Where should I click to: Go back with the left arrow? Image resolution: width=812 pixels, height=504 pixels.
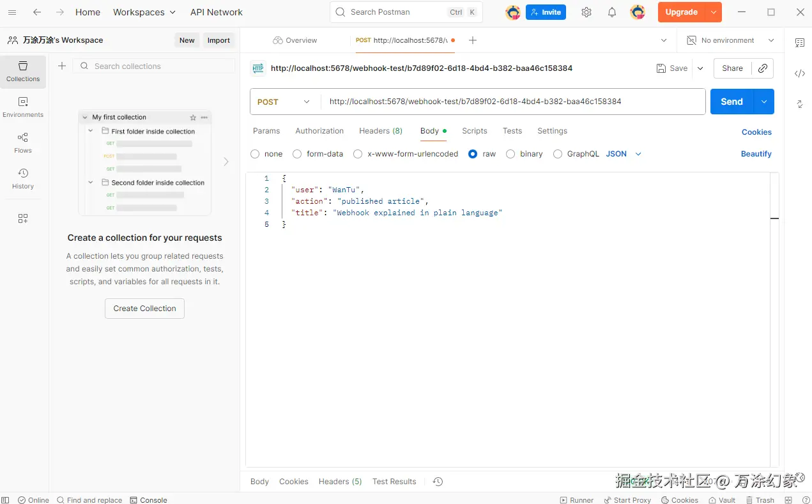coord(37,12)
